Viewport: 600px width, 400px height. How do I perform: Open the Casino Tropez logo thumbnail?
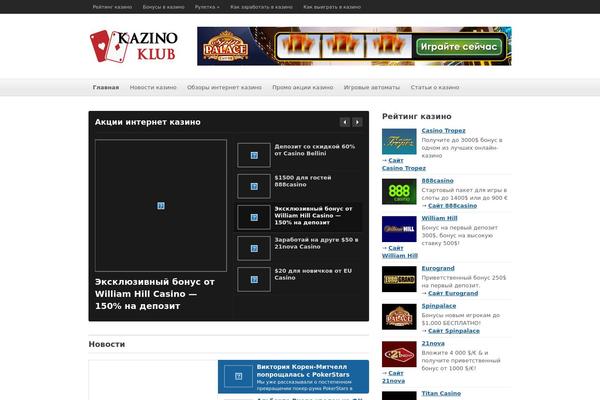pos(399,142)
